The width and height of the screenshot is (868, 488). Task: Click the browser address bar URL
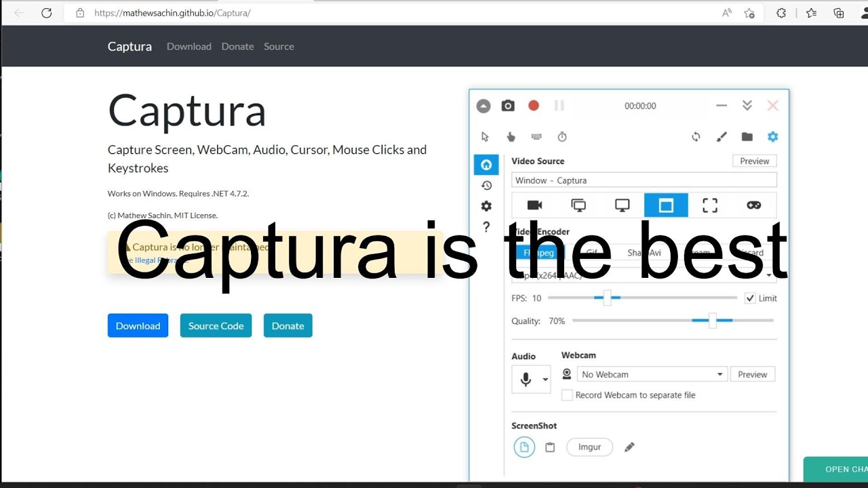tap(172, 13)
